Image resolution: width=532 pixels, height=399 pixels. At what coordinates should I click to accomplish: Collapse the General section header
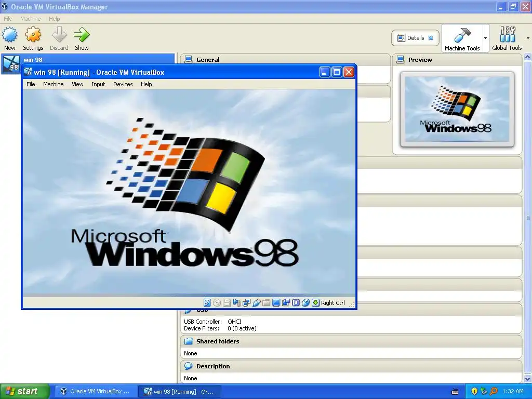(x=285, y=60)
